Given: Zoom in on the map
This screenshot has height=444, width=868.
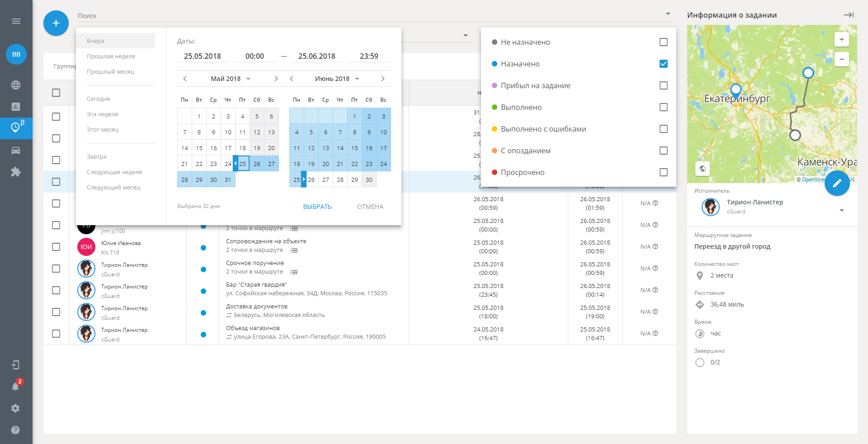Looking at the screenshot, I should coord(841,39).
